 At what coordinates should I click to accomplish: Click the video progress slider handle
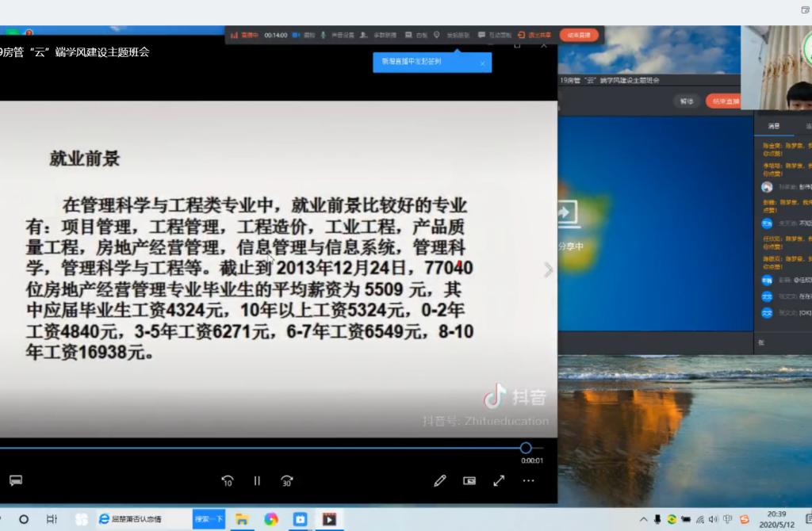coord(526,448)
